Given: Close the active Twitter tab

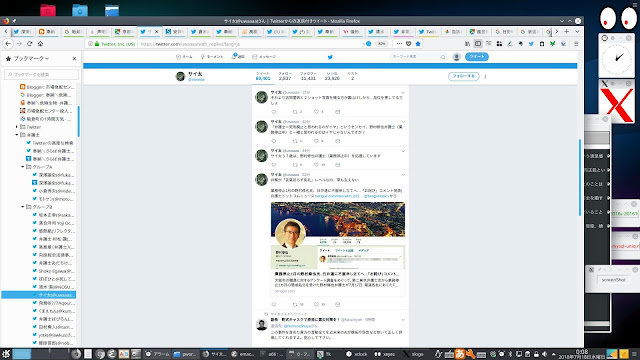Looking at the screenshot, I should click(x=156, y=31).
